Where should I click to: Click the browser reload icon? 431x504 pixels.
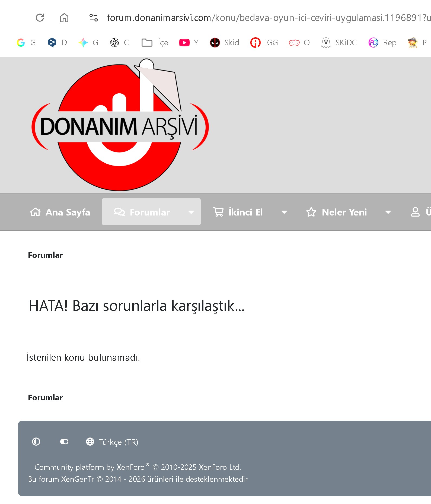tap(40, 18)
